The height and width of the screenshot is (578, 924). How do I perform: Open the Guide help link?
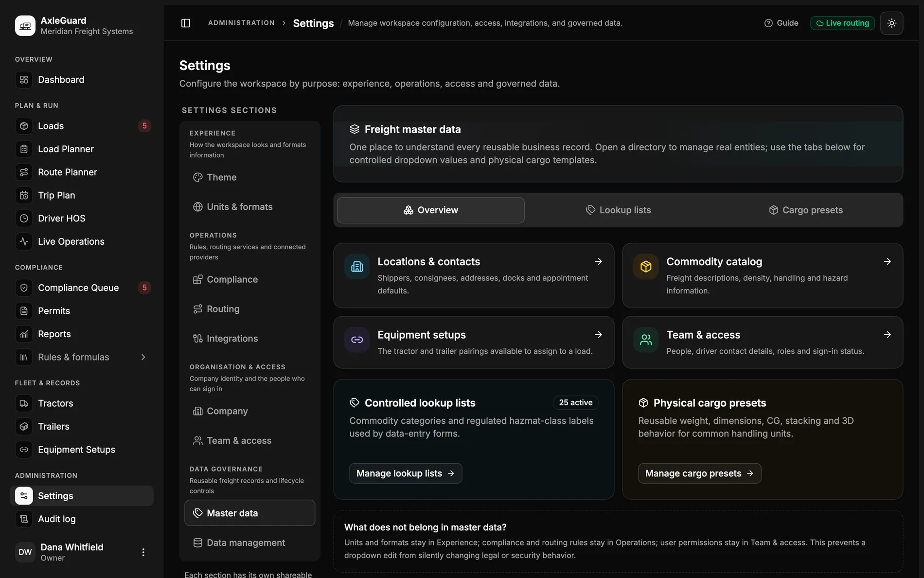click(x=781, y=23)
